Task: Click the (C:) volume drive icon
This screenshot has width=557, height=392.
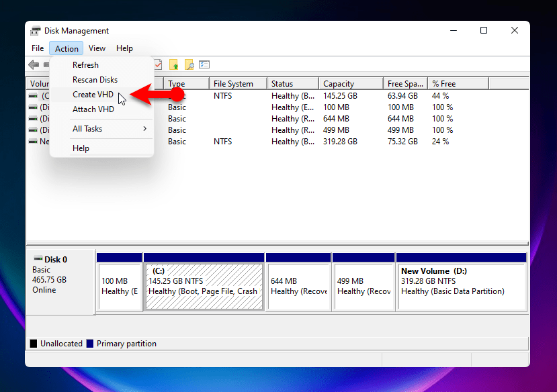Action: pos(32,96)
